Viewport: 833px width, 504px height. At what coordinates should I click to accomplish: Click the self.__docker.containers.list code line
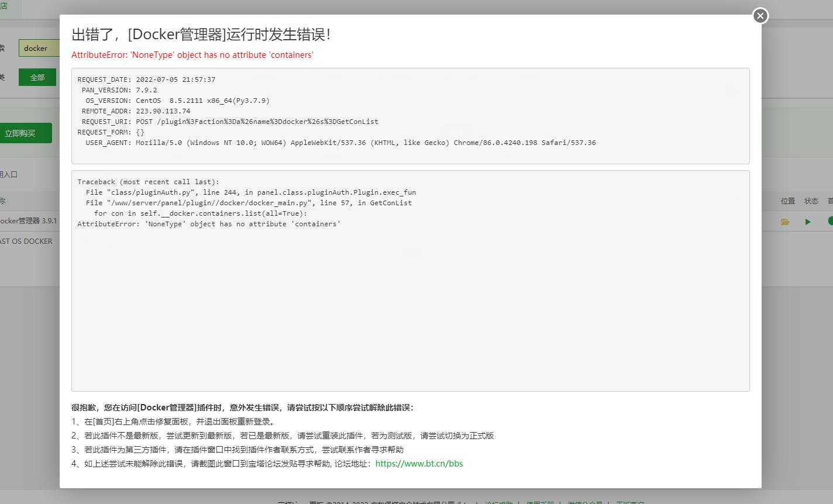tap(201, 213)
